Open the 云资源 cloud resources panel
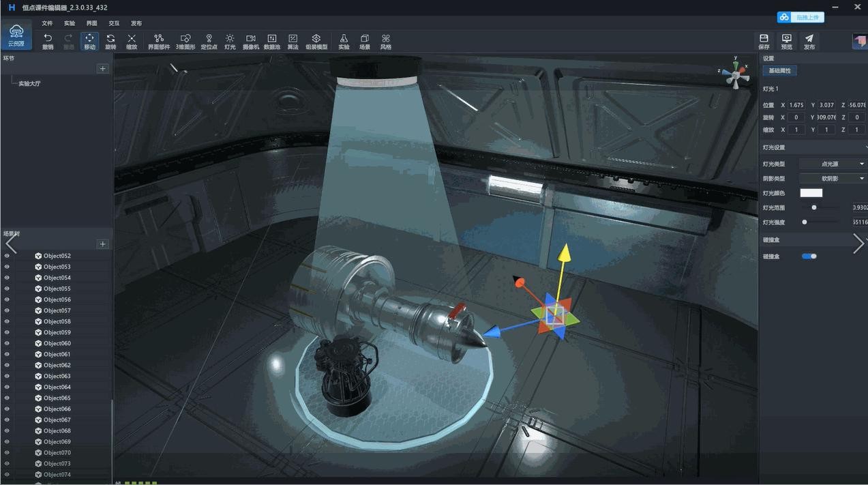The height and width of the screenshot is (485, 868). pos(16,35)
